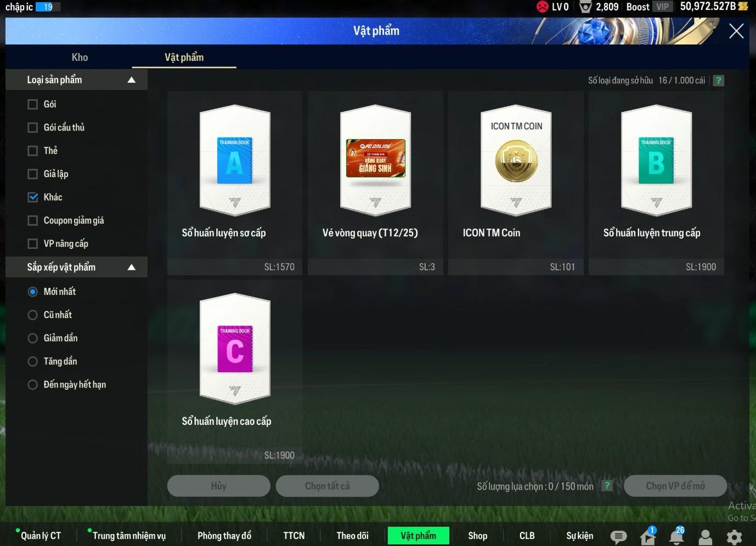
Task: Open Shop from the bottom menu
Action: click(477, 536)
